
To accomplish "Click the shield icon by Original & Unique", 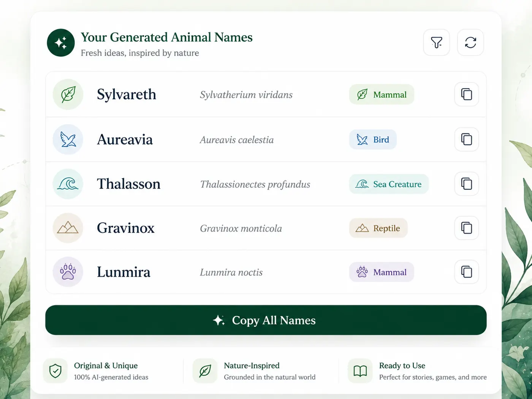I will [x=55, y=371].
